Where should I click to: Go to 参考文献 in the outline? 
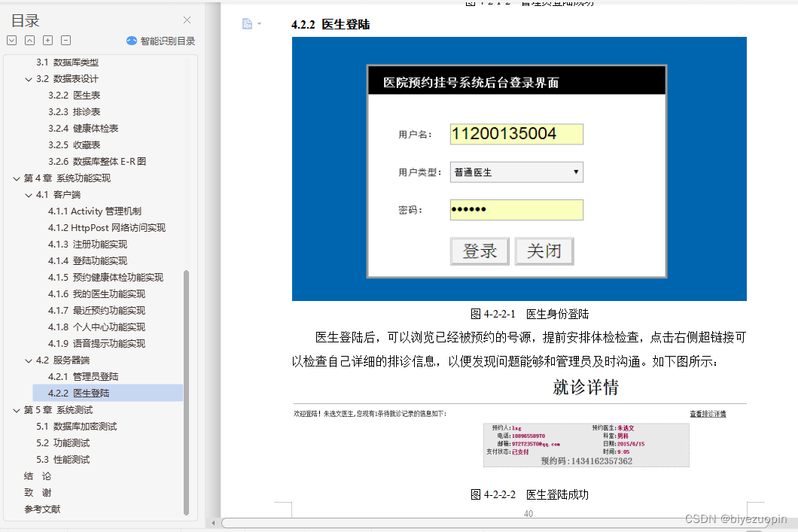(42, 509)
